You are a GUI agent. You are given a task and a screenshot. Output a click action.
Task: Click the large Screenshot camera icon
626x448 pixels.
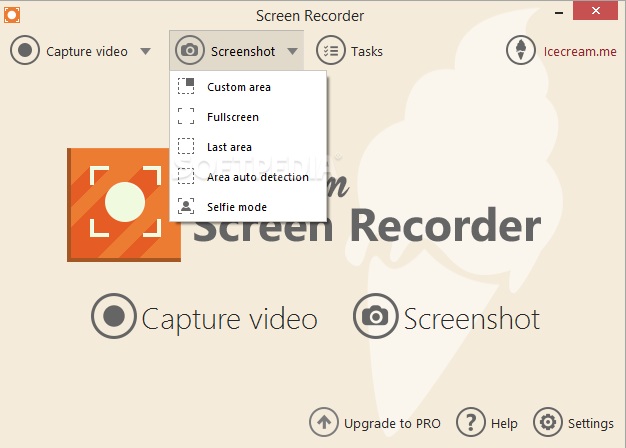(376, 316)
